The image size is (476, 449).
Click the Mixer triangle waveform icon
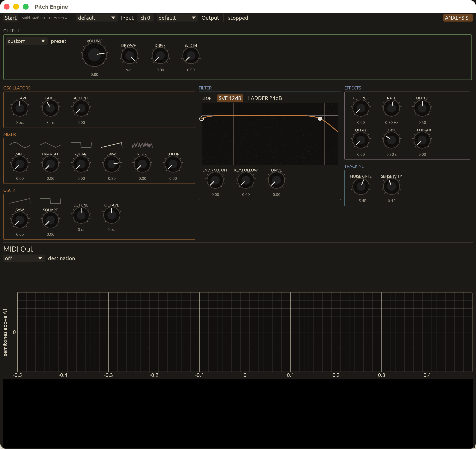point(50,145)
